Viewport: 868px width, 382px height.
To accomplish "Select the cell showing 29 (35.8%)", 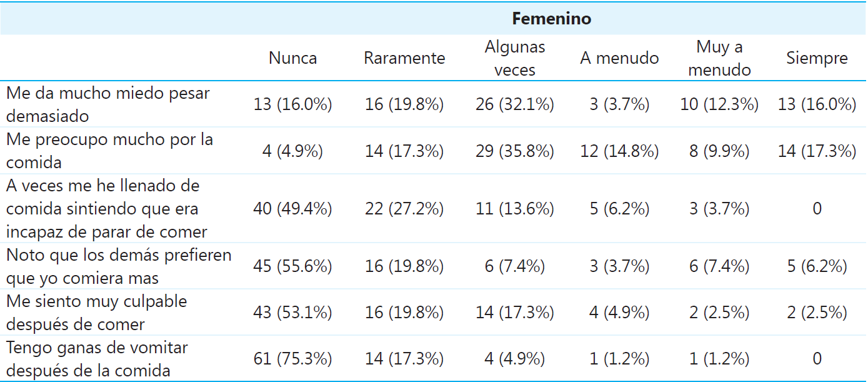I will pos(514,151).
